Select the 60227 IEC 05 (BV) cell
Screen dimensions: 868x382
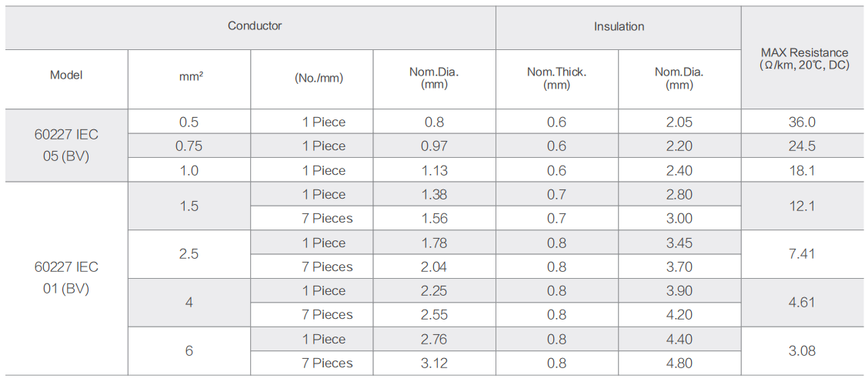click(x=66, y=146)
